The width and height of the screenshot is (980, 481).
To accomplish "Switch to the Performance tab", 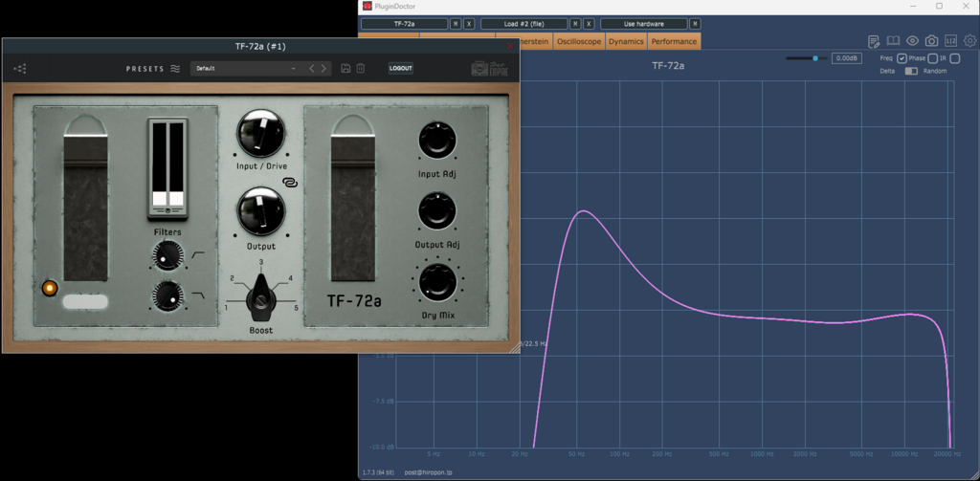I will pos(675,41).
